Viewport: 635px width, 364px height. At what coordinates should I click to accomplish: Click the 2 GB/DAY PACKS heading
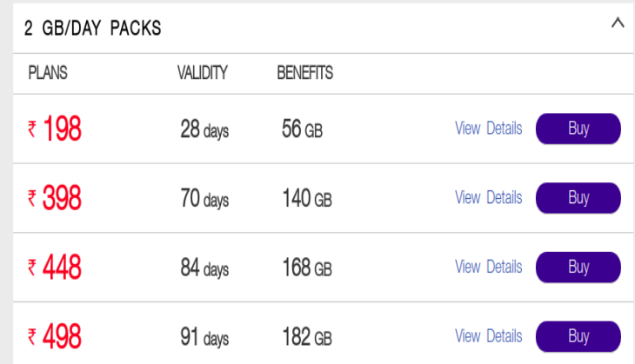coord(92,29)
